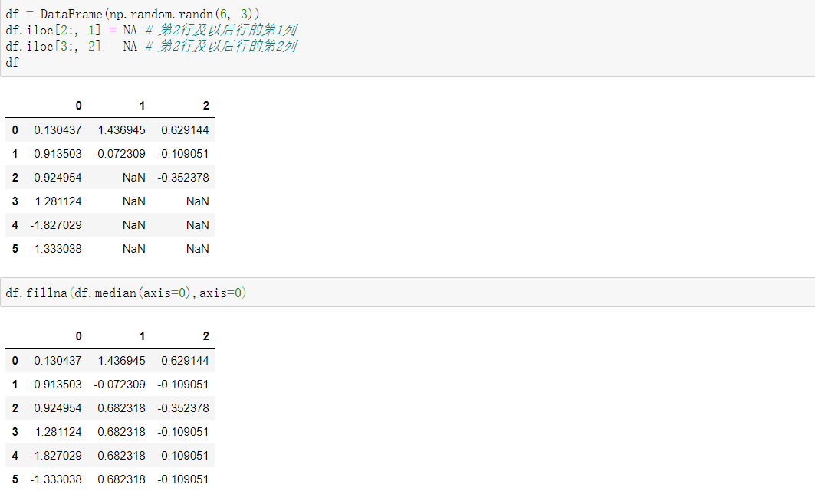Click column 2 NaN in row 3 of first table
This screenshot has height=504, width=815.
(198, 201)
